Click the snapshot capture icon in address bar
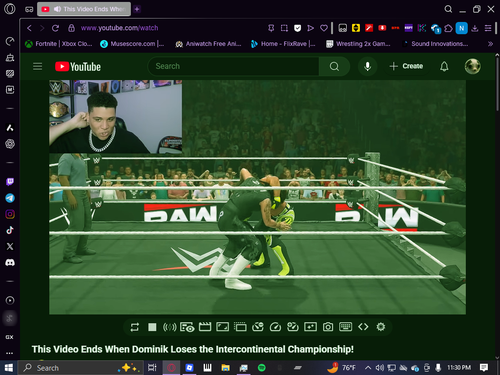Viewport: 500px width, 375px height. coord(284,28)
